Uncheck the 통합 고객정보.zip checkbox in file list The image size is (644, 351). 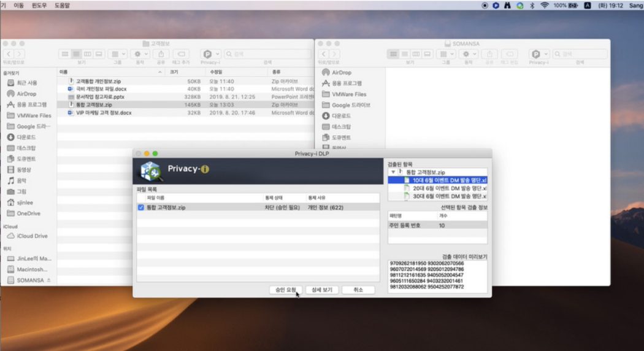click(x=141, y=207)
